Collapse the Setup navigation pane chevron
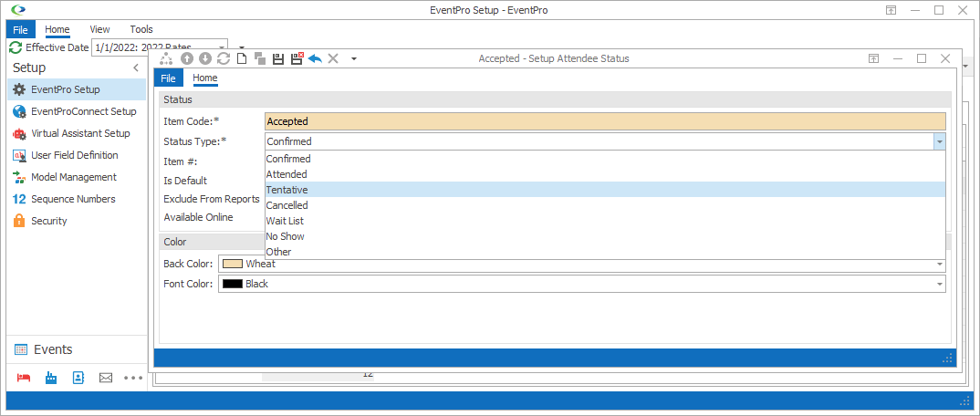 (x=136, y=68)
